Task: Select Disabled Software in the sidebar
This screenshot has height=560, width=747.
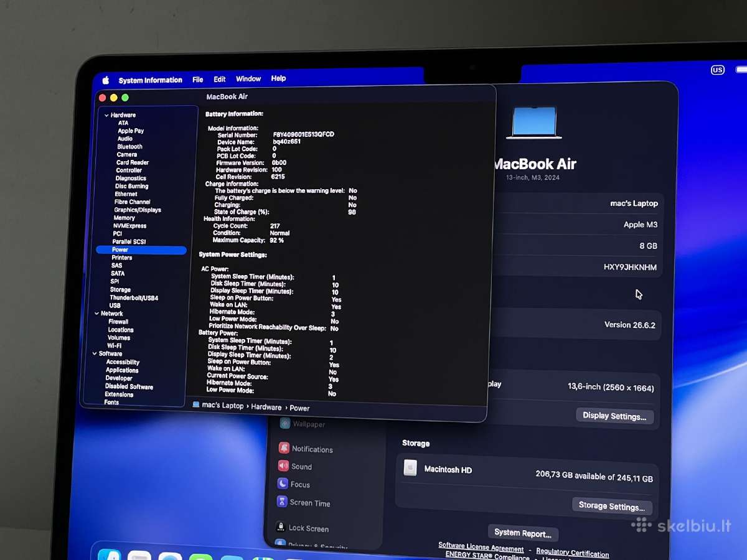Action: (x=129, y=386)
